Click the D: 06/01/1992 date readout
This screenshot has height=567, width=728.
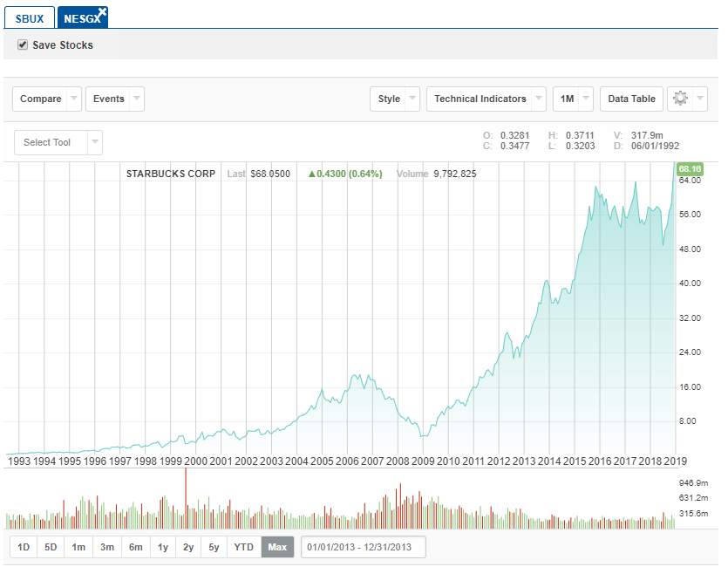[x=646, y=146]
